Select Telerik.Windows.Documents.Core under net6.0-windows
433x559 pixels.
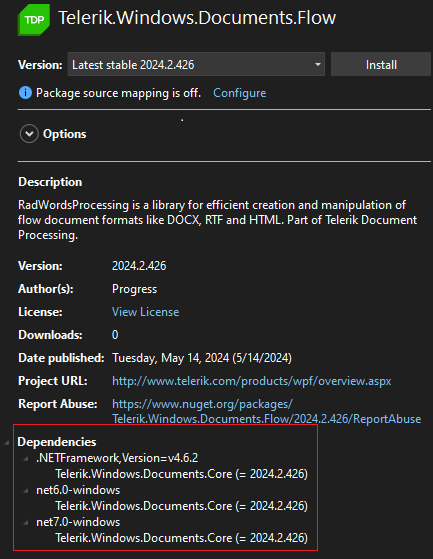click(181, 506)
